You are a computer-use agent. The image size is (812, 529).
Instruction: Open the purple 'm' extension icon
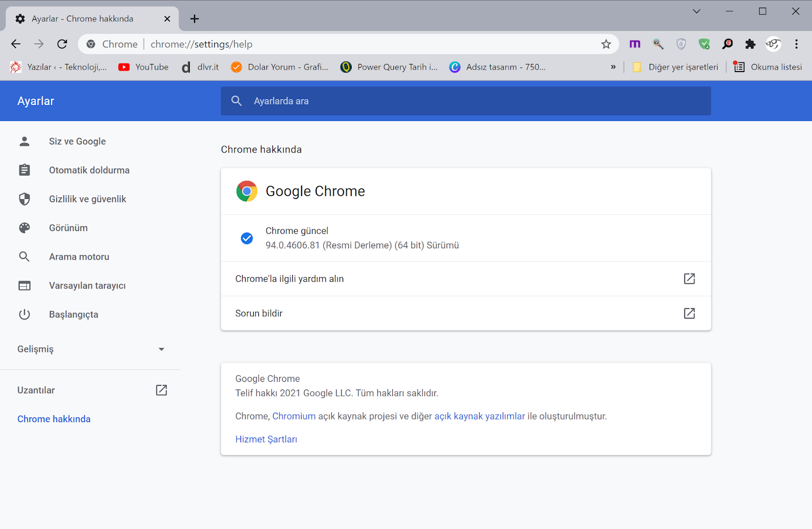[x=635, y=44]
